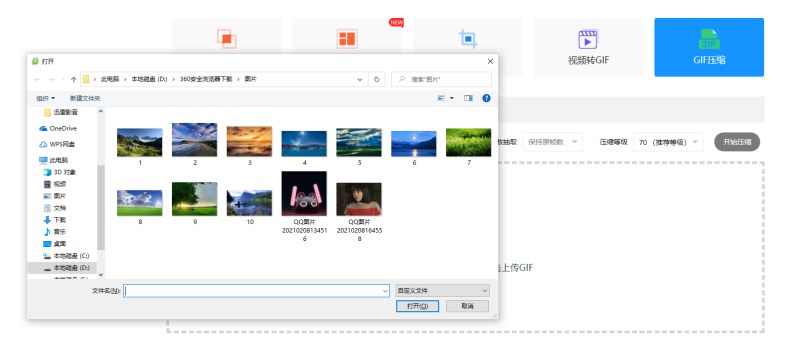Select the green grass thumbnail named 7
800x364 pixels.
[x=468, y=142]
